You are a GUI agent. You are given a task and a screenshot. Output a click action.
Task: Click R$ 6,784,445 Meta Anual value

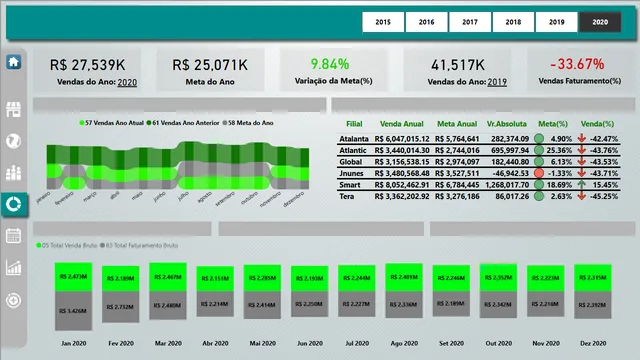point(457,185)
